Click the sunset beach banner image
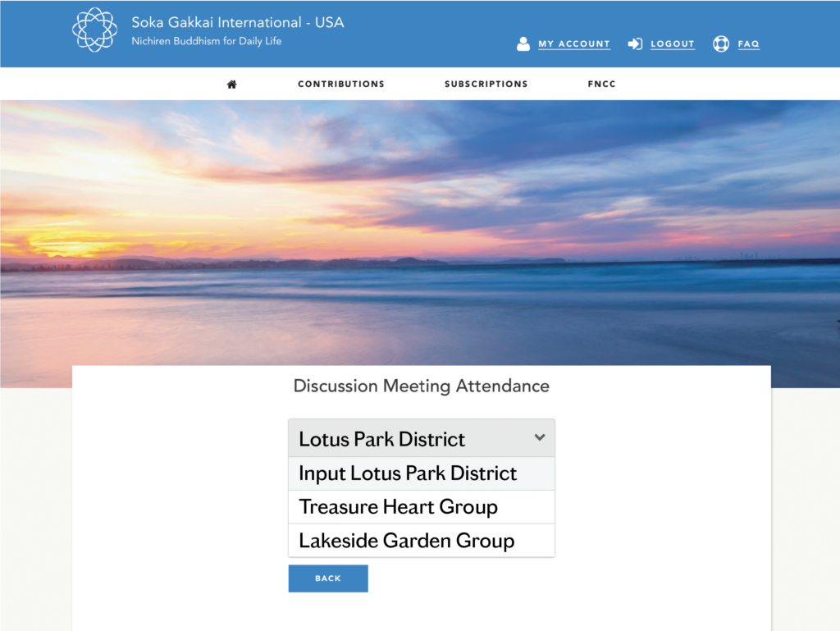 420,230
